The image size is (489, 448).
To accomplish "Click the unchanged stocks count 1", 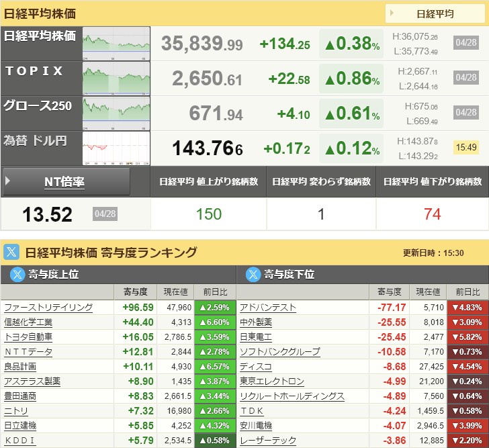I will [321, 214].
